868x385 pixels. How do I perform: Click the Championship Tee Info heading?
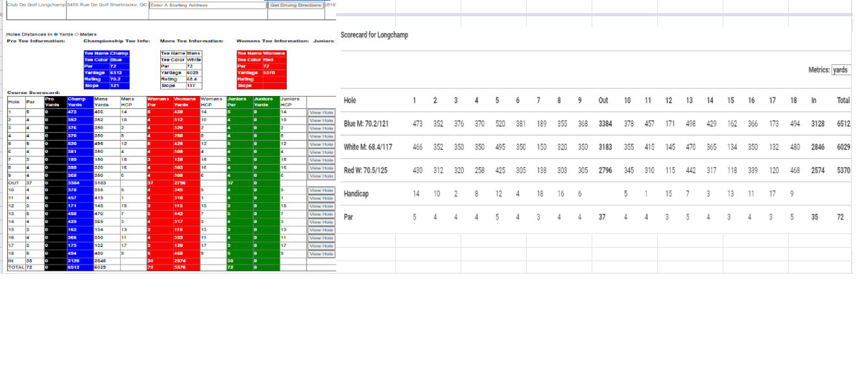[117, 41]
